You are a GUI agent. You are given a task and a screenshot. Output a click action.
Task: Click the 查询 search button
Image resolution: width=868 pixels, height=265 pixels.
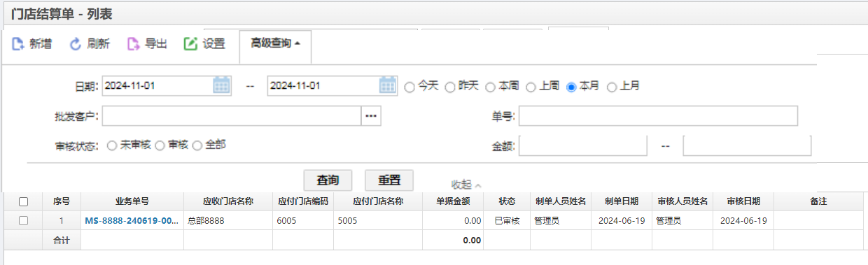pyautogui.click(x=328, y=180)
